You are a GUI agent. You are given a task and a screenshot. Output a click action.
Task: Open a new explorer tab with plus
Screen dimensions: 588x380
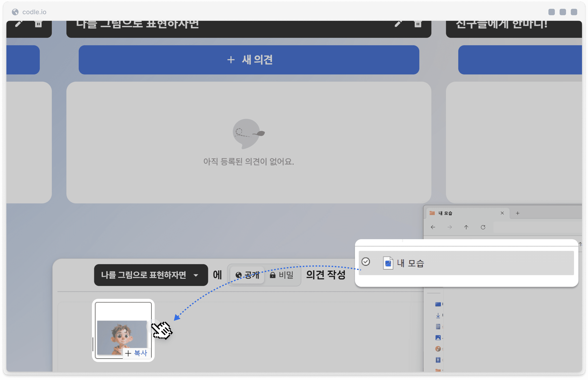click(517, 213)
